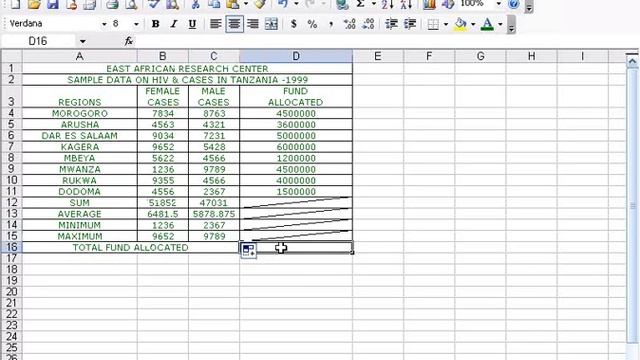The height and width of the screenshot is (360, 640).
Task: Undo the last action
Action: pos(282,4)
